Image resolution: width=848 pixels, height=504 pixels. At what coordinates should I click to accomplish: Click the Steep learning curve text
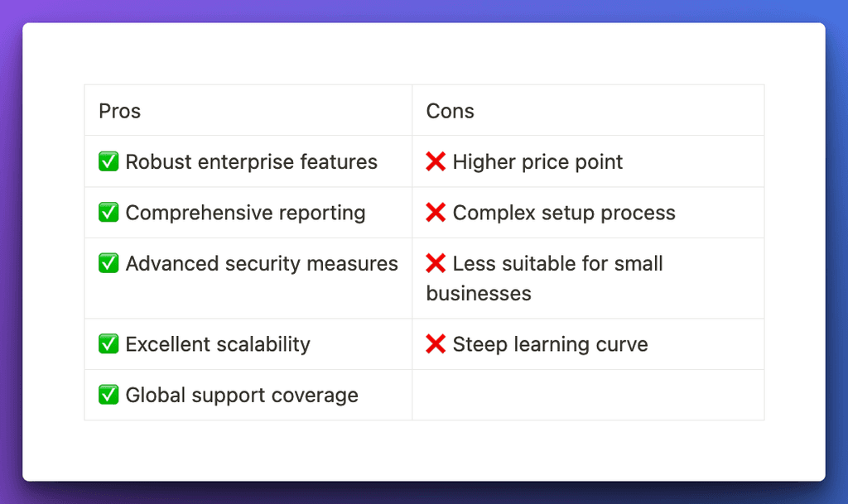point(550,344)
